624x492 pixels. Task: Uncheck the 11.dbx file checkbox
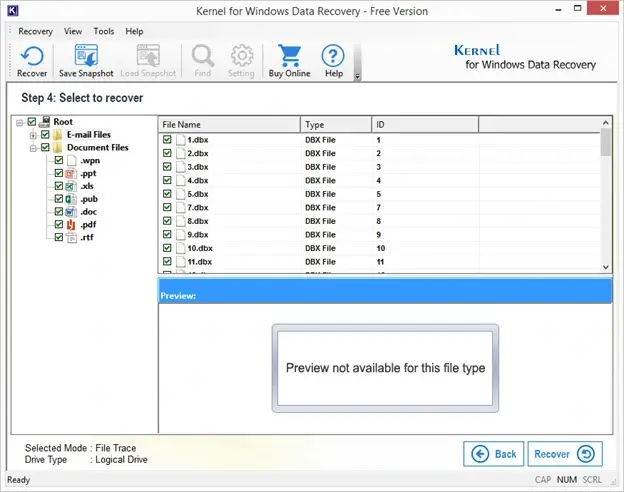(x=167, y=261)
